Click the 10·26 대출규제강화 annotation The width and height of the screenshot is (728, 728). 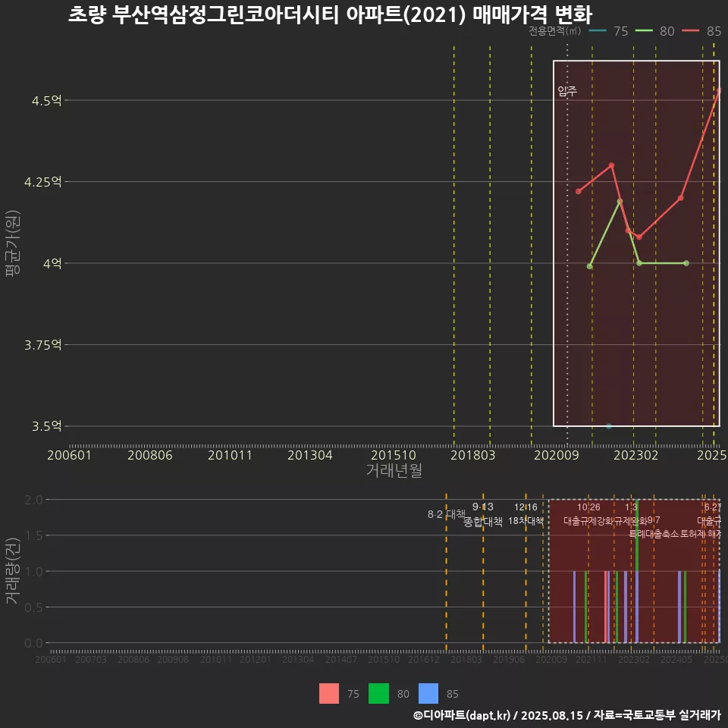pyautogui.click(x=588, y=514)
